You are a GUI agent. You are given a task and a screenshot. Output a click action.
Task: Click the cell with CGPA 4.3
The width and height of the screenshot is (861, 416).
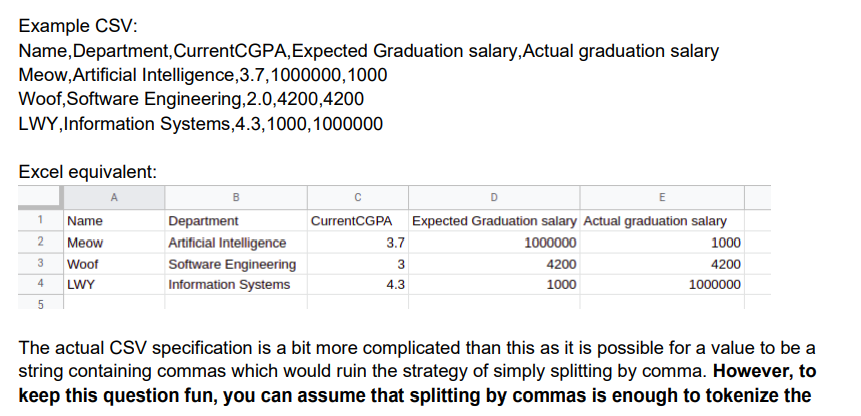pyautogui.click(x=357, y=284)
